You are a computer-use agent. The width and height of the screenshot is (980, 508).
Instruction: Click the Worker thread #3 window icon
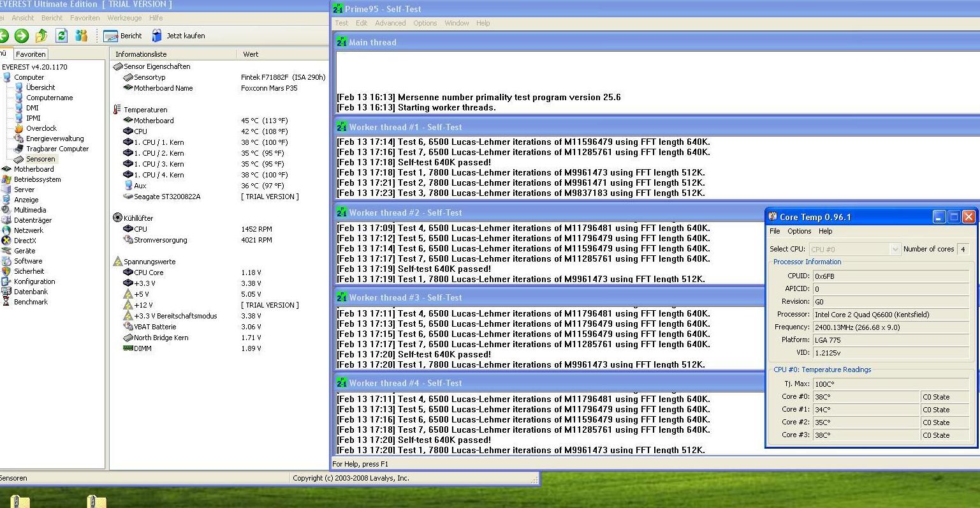click(341, 297)
